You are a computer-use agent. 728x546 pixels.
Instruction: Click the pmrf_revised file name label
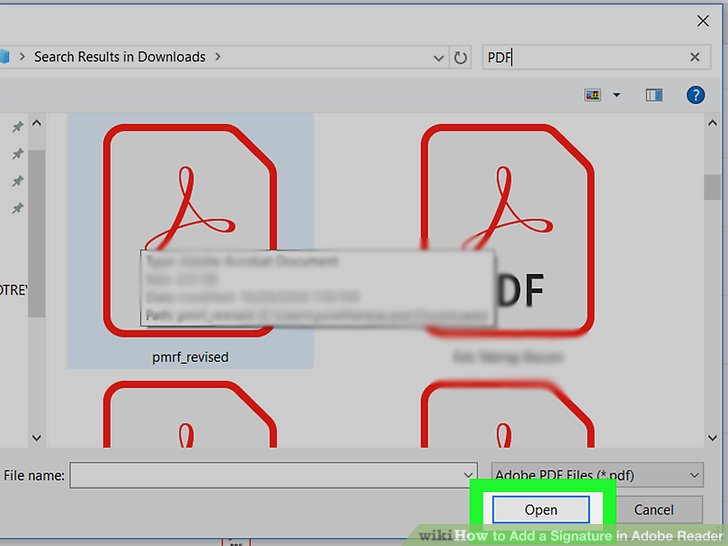[190, 357]
